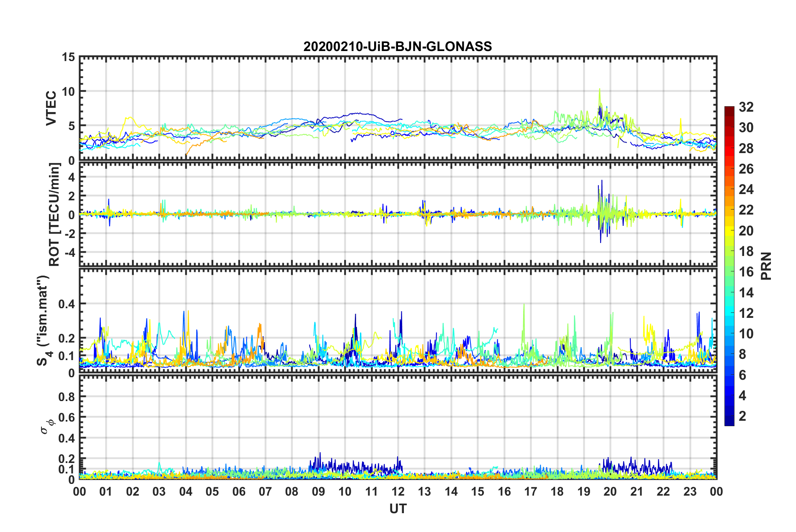Click the PRN colorbar label
This screenshot has width=796, height=532.
(x=766, y=266)
